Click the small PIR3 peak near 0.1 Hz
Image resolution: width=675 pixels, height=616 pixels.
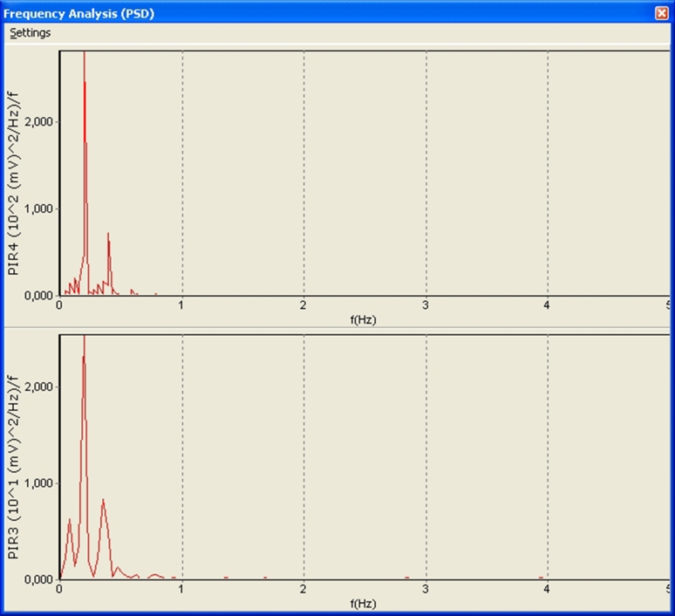coord(70,520)
